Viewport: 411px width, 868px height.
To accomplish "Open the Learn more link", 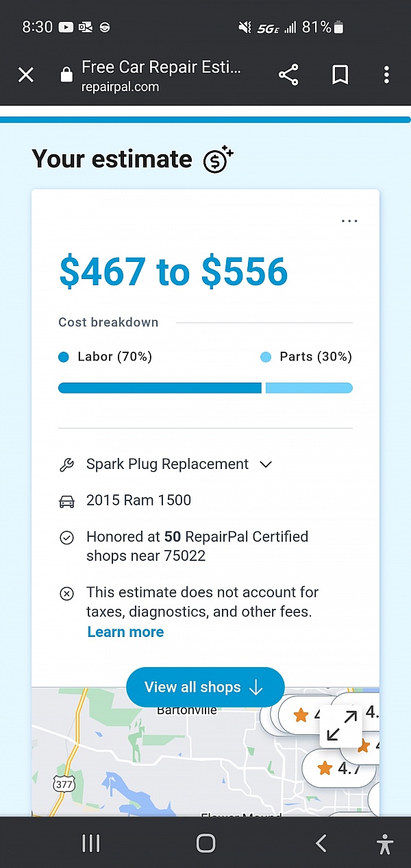I will [x=125, y=632].
